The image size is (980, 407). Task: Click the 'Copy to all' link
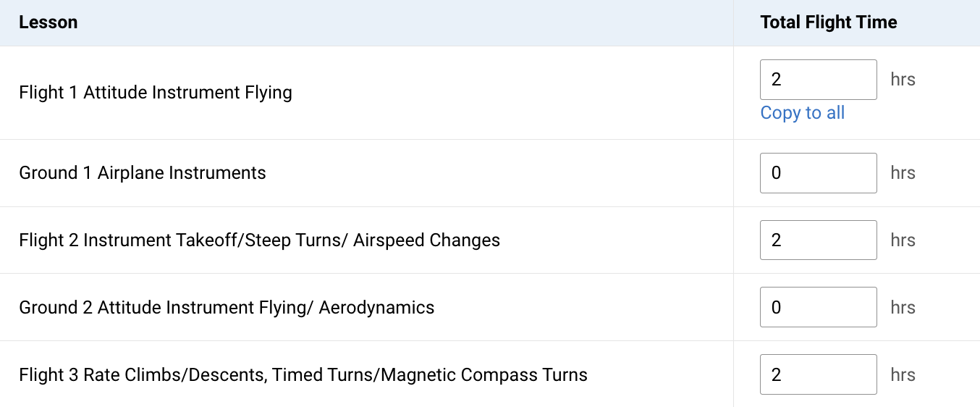(x=803, y=113)
